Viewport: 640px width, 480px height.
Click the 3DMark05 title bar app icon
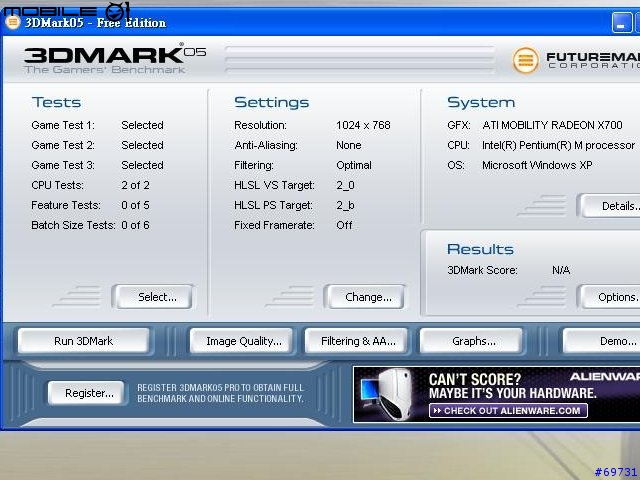12,22
